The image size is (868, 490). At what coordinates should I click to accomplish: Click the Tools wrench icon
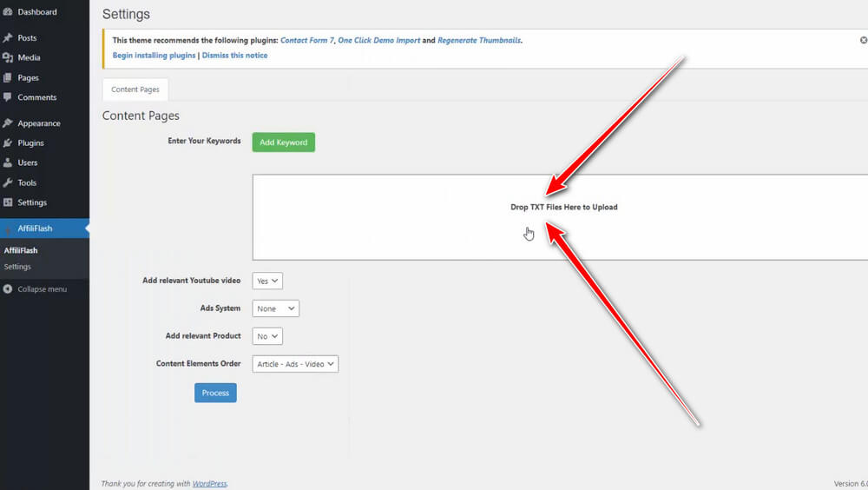(8, 182)
